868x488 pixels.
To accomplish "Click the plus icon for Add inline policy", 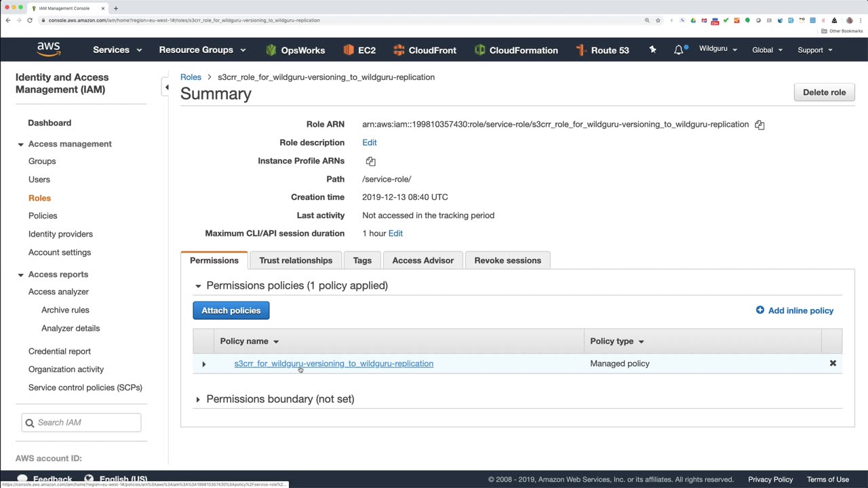I will click(x=760, y=310).
